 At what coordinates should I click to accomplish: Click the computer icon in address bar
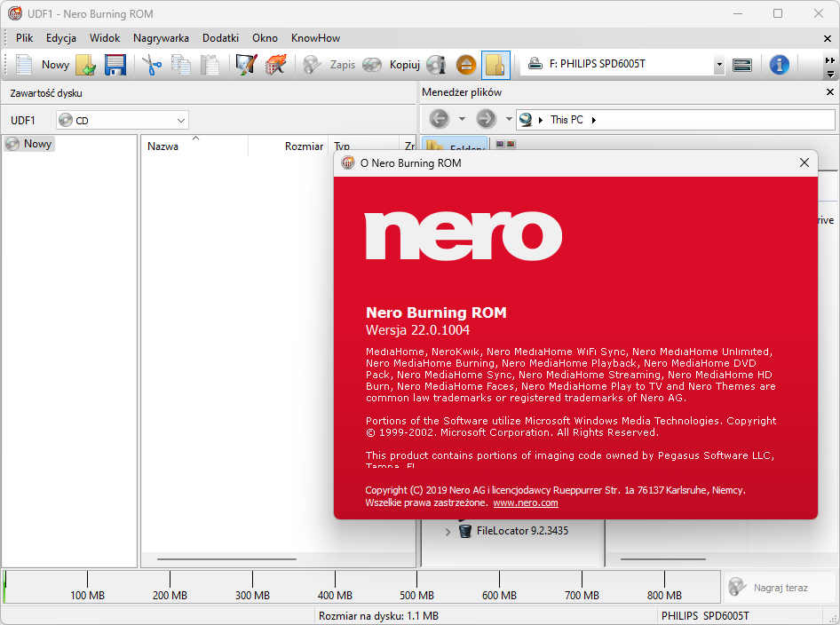click(x=526, y=120)
